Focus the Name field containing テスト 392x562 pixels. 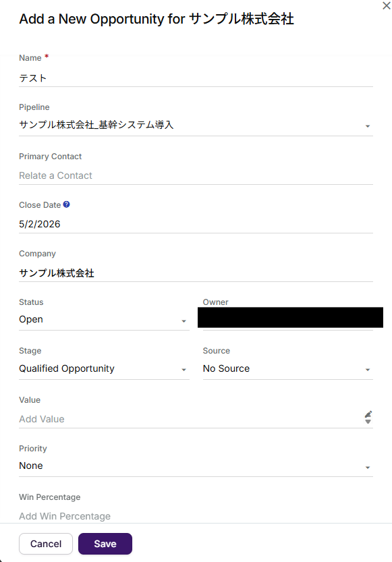(196, 78)
